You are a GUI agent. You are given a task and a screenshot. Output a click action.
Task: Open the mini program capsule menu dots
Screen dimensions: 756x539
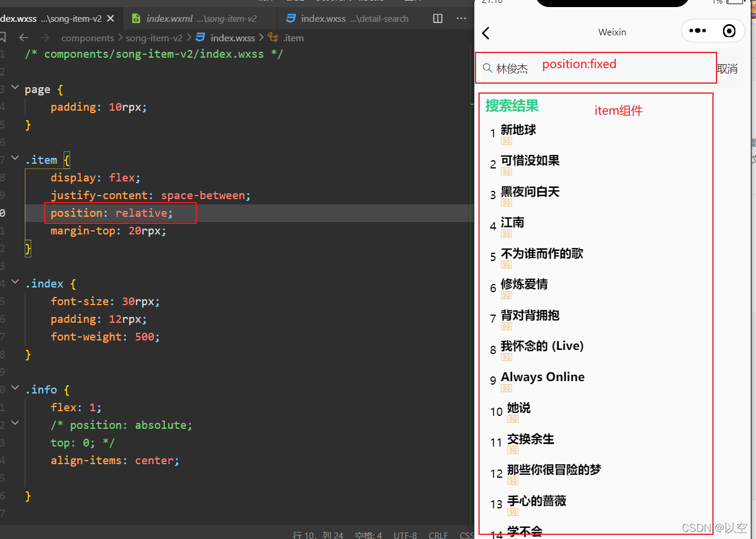[698, 31]
